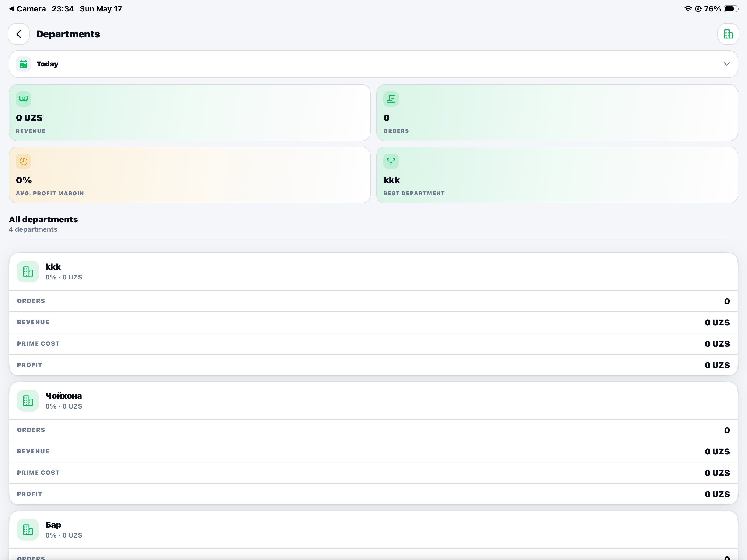Tap the Orders receipt icon
The width and height of the screenshot is (747, 560).
point(391,99)
